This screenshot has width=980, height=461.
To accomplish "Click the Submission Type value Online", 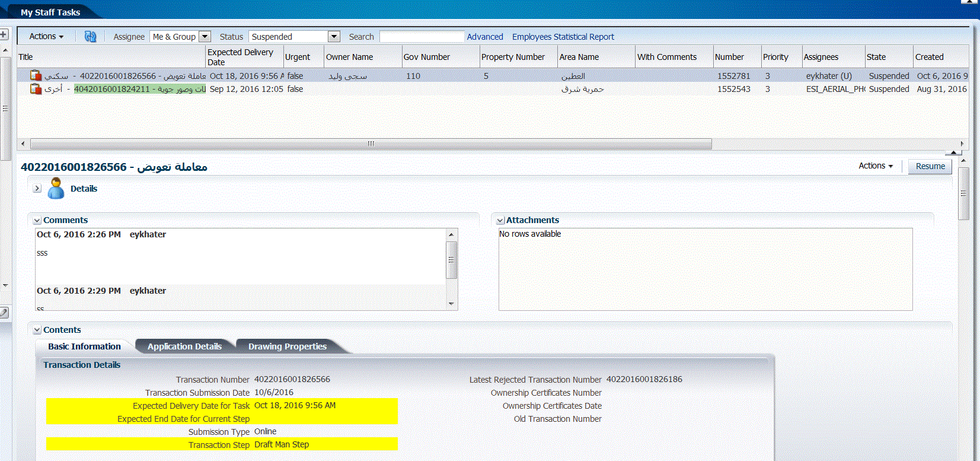I will tap(266, 431).
